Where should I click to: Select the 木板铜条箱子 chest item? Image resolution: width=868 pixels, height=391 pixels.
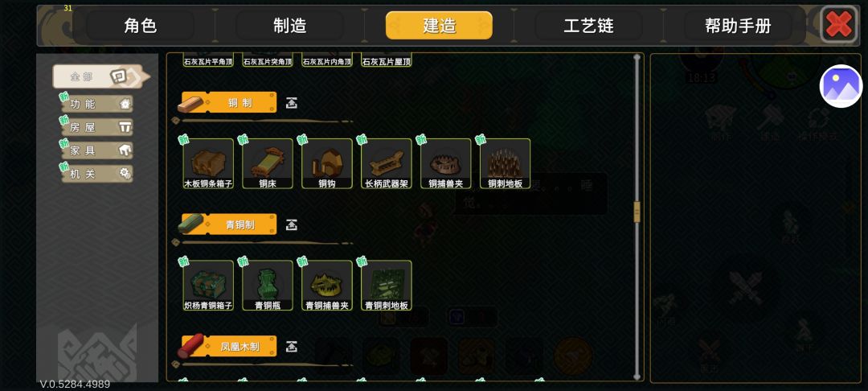208,164
